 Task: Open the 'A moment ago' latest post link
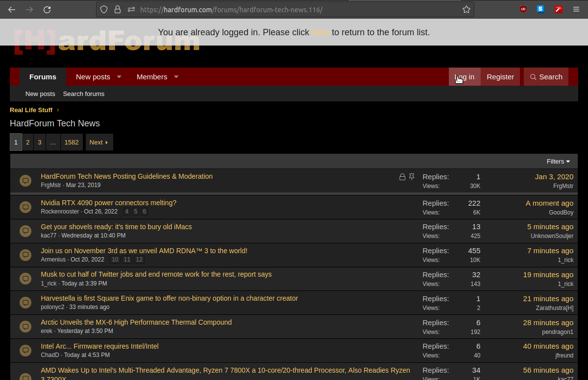549,203
